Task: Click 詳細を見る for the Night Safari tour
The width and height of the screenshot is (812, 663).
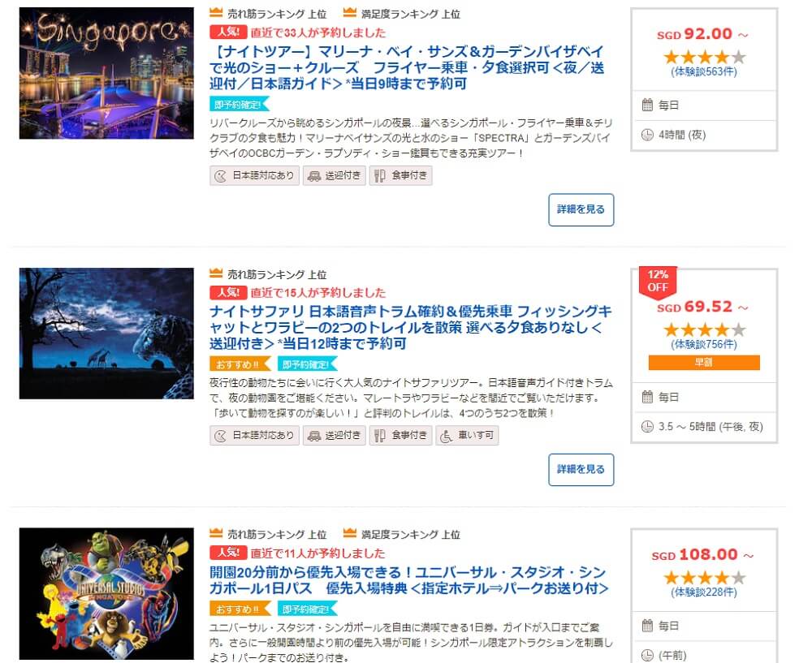Action: [581, 469]
